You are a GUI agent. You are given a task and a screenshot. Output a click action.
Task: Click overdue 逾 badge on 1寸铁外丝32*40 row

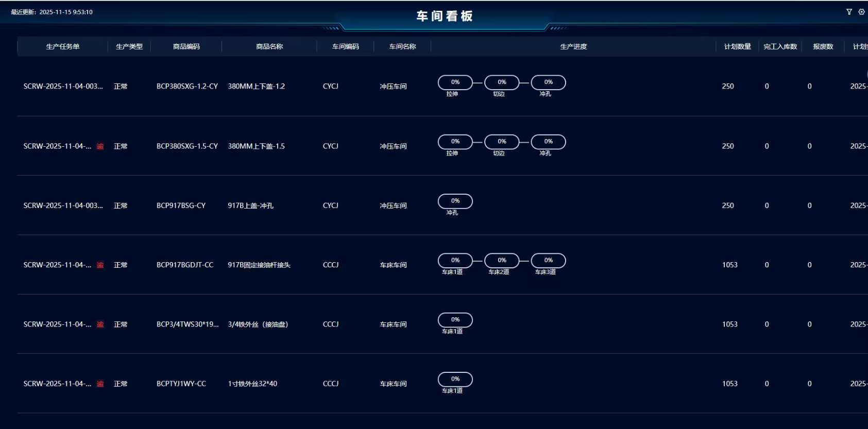100,384
